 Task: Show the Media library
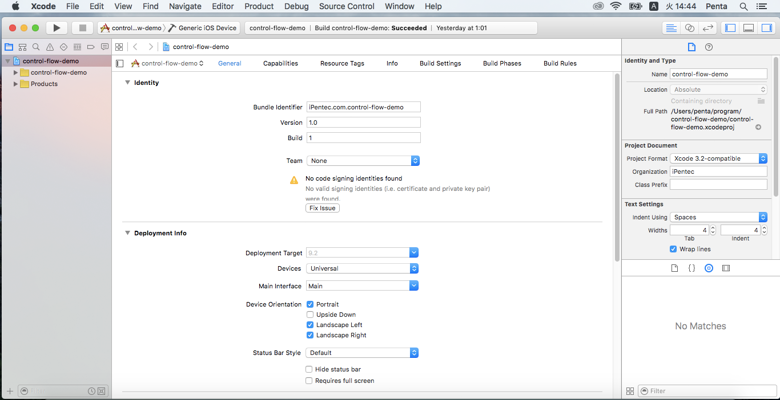point(726,268)
